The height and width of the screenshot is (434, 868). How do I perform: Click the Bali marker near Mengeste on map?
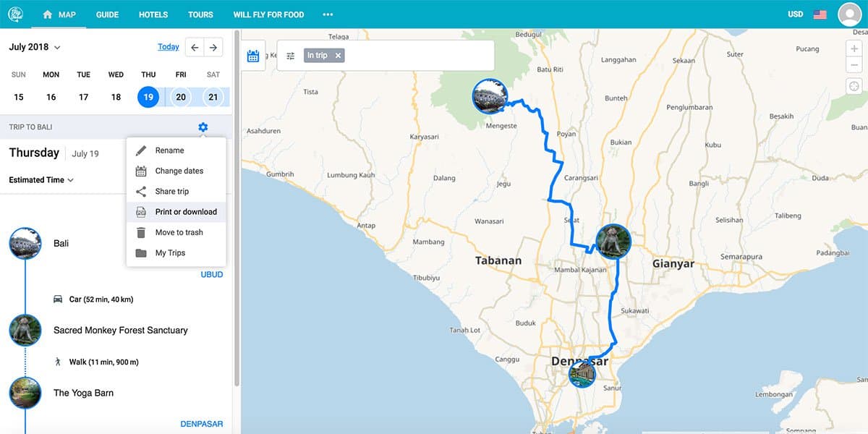click(490, 96)
